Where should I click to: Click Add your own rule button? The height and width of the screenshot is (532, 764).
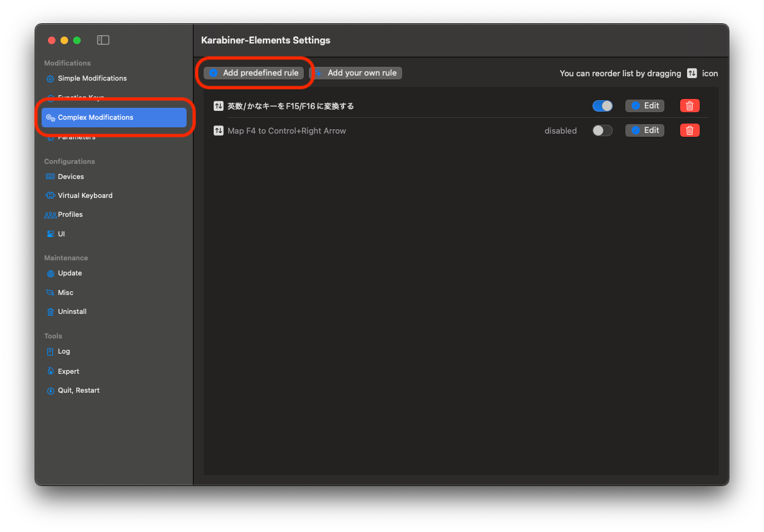coord(356,73)
